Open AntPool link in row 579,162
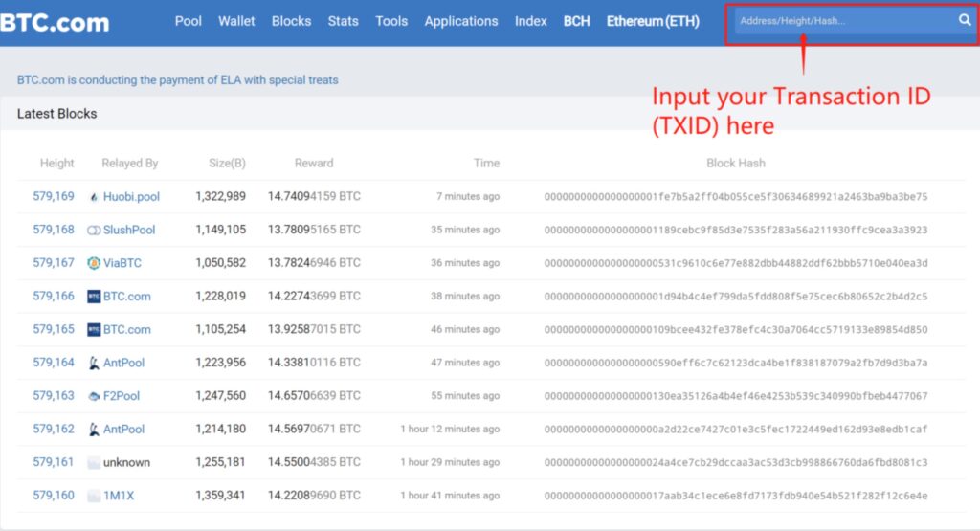Image resolution: width=980 pixels, height=531 pixels. click(123, 430)
